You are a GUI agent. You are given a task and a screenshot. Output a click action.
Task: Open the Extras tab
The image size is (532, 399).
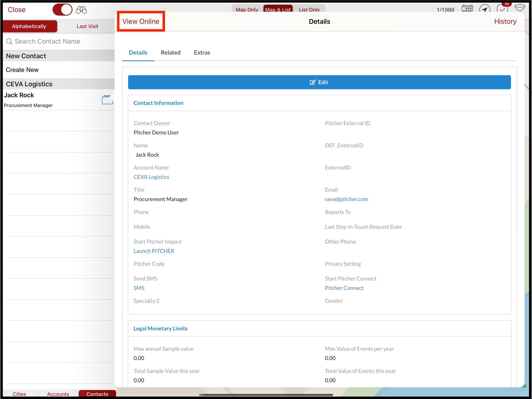point(202,52)
